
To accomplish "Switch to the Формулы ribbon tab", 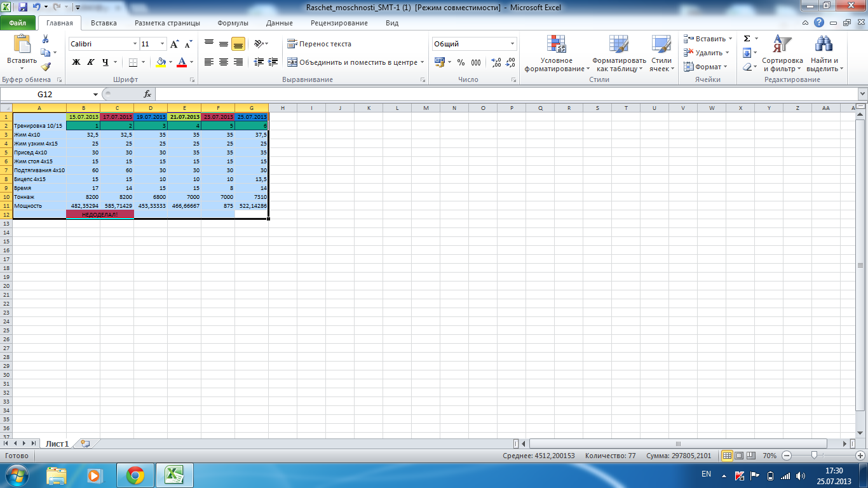I will tap(233, 23).
